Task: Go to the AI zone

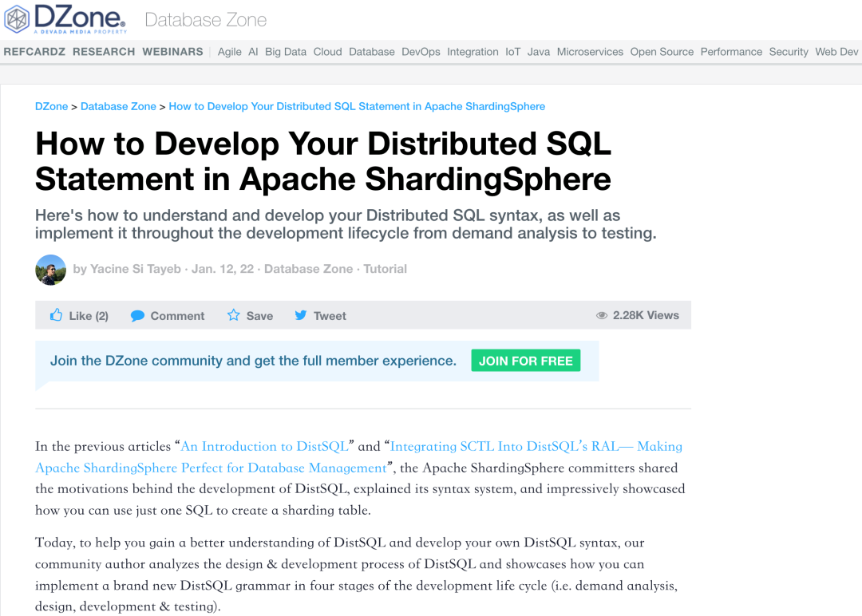Action: pyautogui.click(x=253, y=52)
